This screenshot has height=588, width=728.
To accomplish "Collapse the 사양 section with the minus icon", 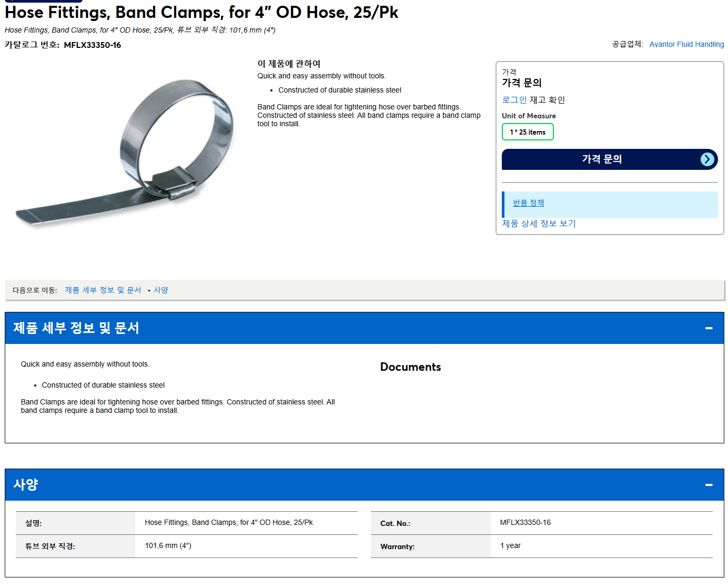I will pos(709,485).
